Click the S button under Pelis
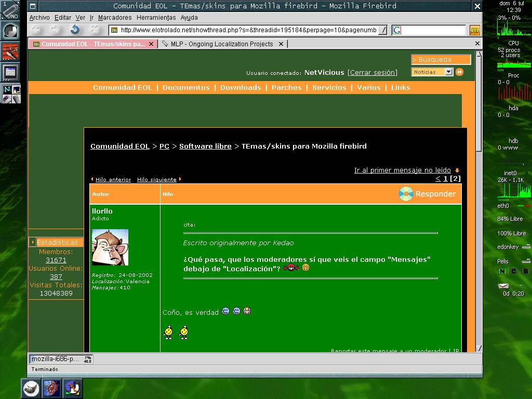 coord(525,271)
